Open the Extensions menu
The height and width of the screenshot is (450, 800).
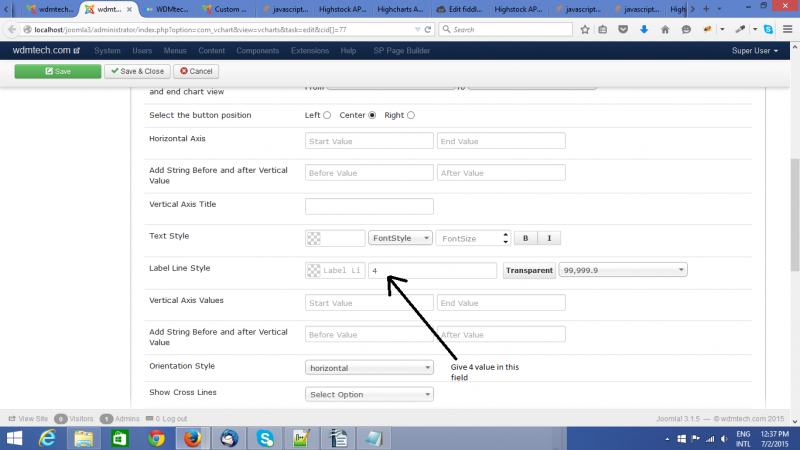pos(309,50)
